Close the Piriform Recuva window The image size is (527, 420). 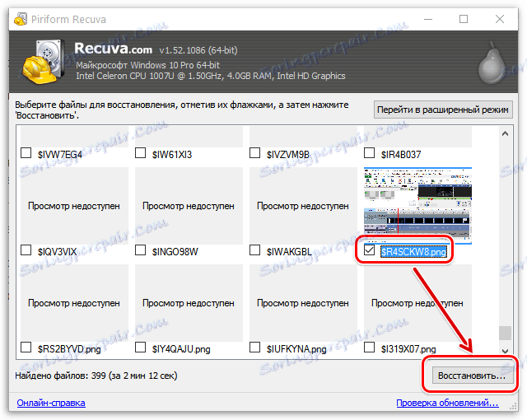point(500,19)
